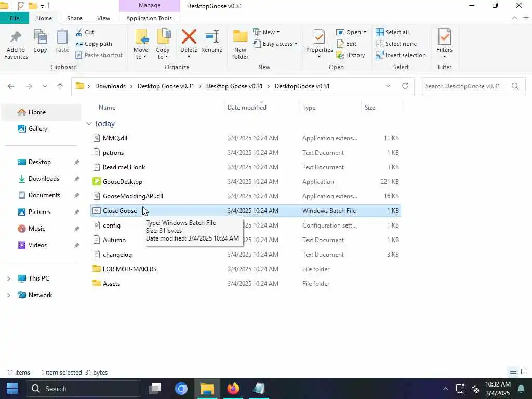Refresh the current folder view
This screenshot has height=399, width=532.
coord(405,86)
